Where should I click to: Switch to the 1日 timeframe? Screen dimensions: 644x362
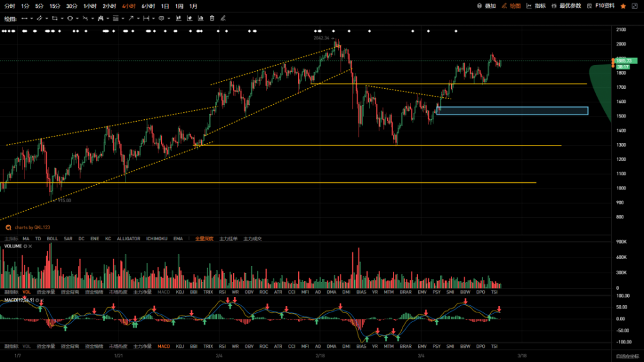click(x=165, y=6)
